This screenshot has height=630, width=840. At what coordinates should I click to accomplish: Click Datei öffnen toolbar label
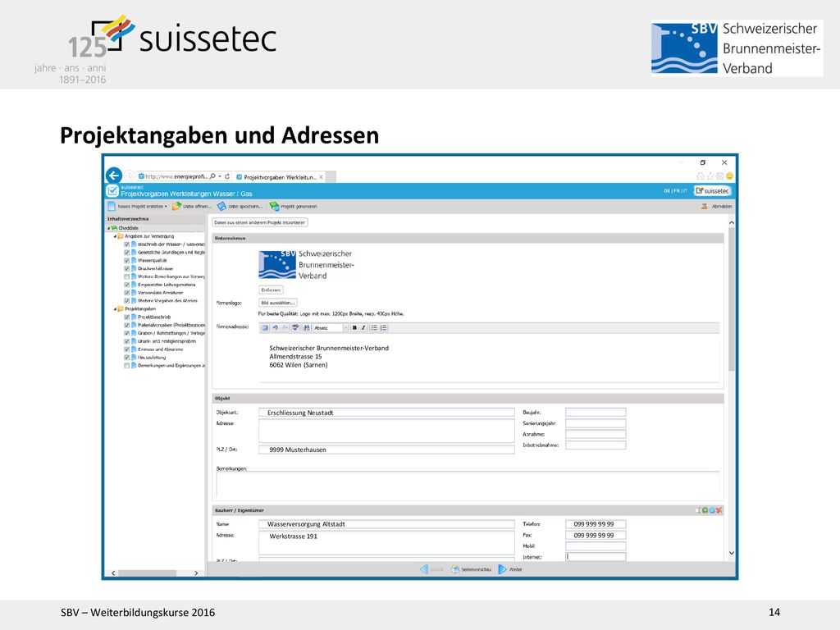click(x=197, y=206)
